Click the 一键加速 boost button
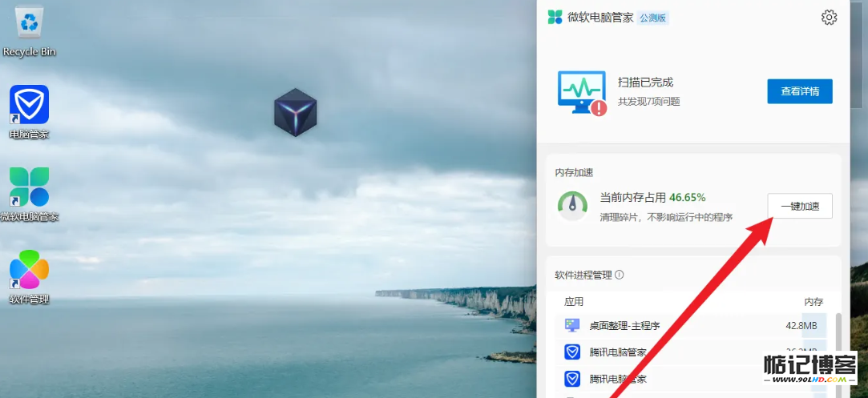 coord(800,206)
